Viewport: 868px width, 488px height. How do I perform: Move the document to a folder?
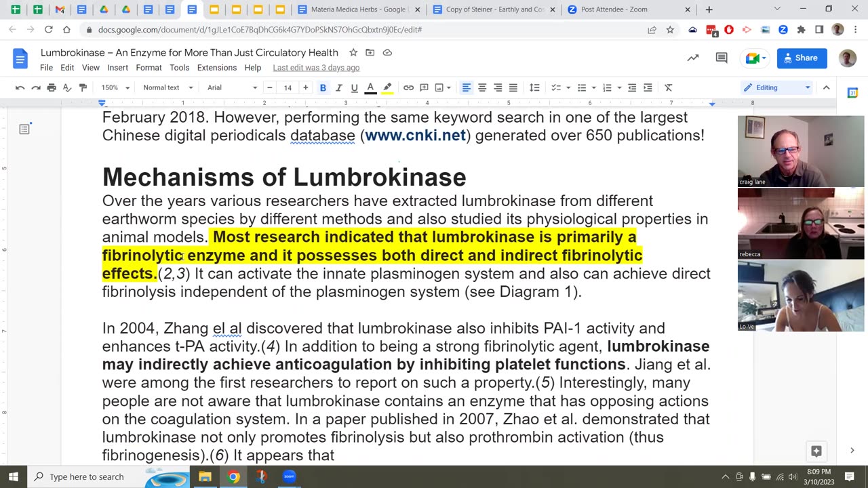point(370,52)
